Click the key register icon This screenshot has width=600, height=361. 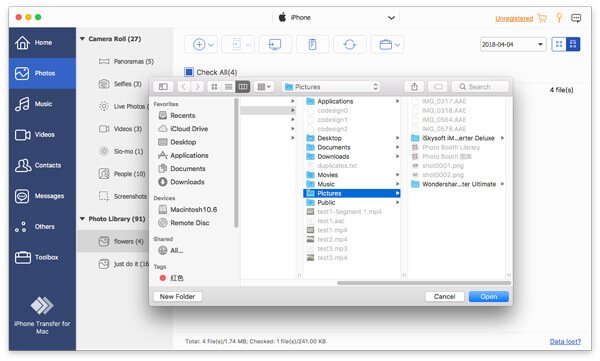point(559,18)
